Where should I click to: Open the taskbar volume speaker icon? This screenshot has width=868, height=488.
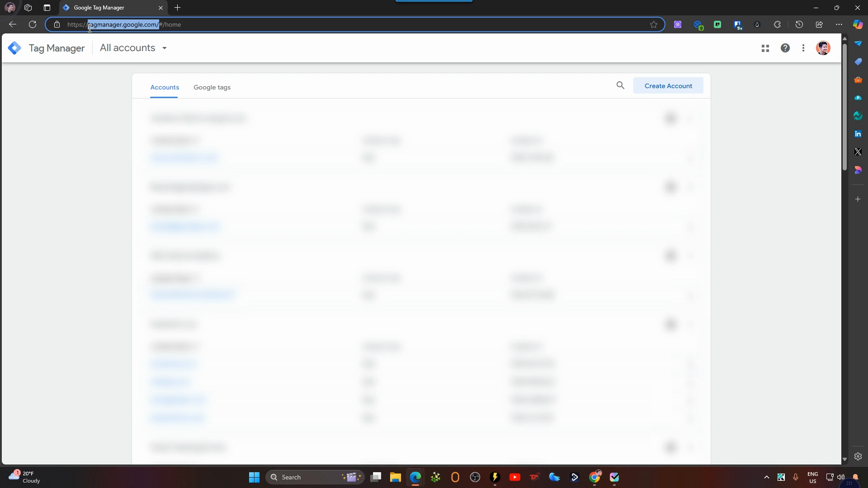(x=841, y=477)
